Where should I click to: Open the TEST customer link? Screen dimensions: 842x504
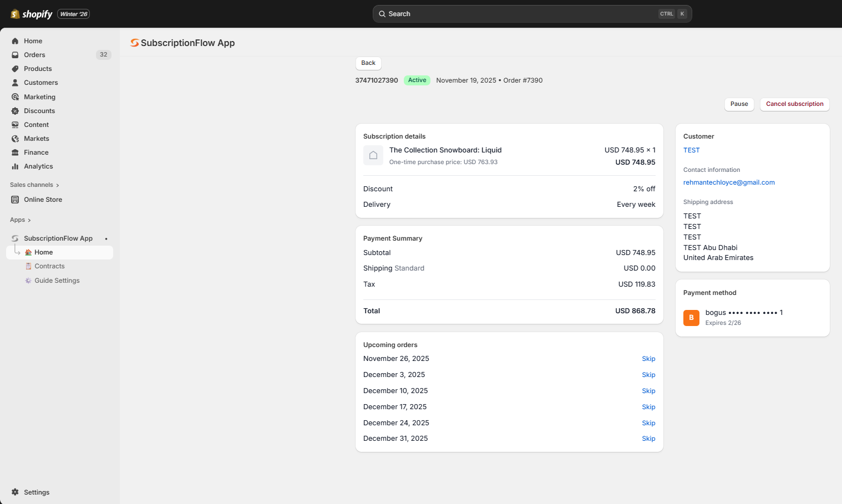(691, 150)
